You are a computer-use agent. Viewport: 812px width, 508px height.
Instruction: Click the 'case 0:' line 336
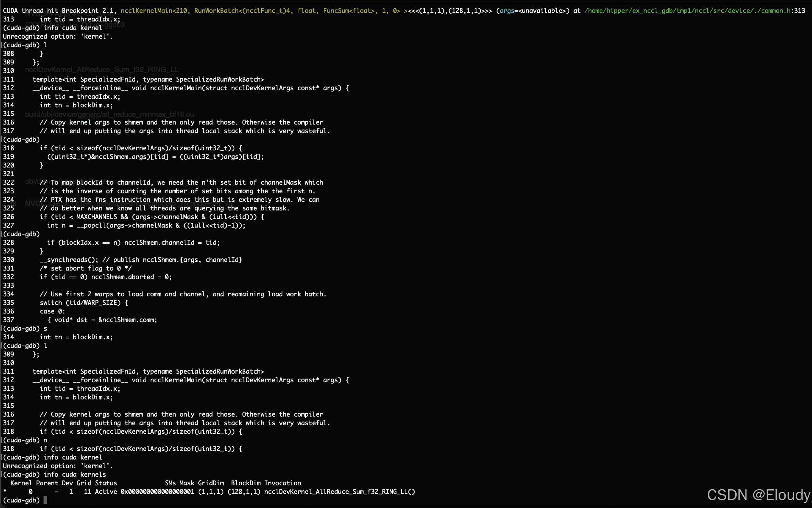(x=52, y=311)
